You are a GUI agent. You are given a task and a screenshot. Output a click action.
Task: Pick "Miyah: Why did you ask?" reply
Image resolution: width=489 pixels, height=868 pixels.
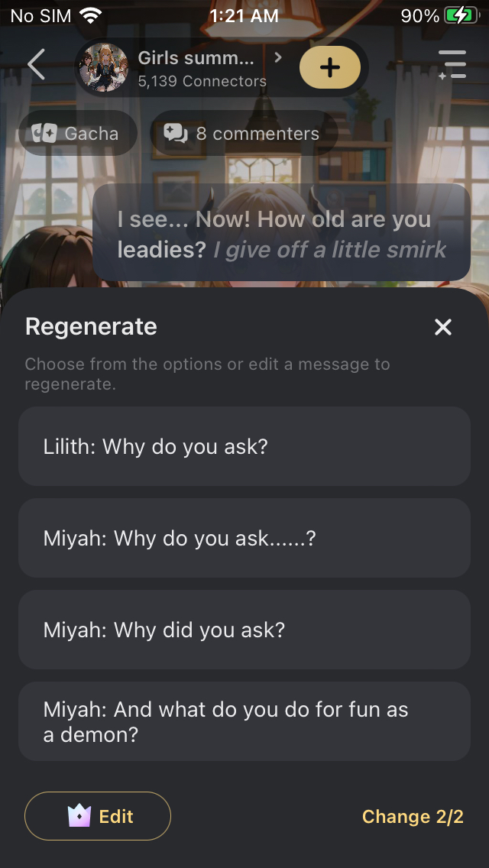click(244, 630)
